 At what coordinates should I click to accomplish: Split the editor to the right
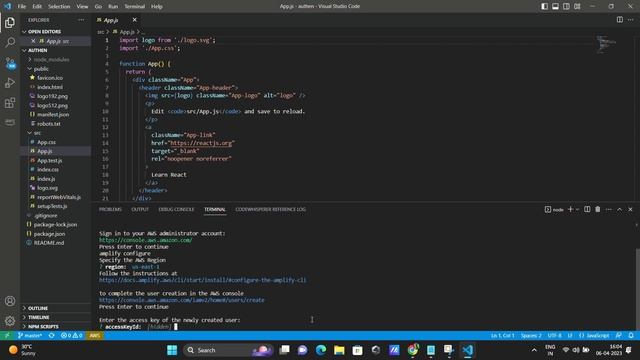tap(620, 20)
